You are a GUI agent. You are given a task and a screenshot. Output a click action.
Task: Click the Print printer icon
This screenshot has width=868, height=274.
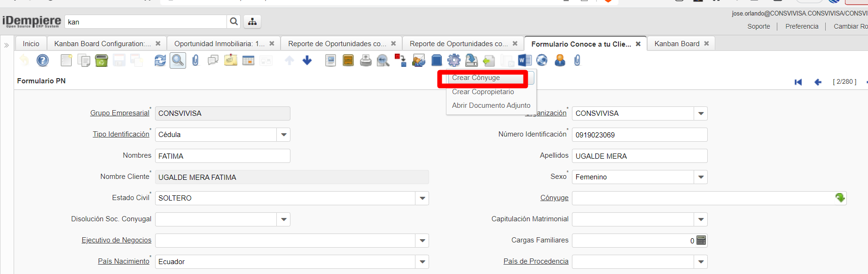(366, 60)
